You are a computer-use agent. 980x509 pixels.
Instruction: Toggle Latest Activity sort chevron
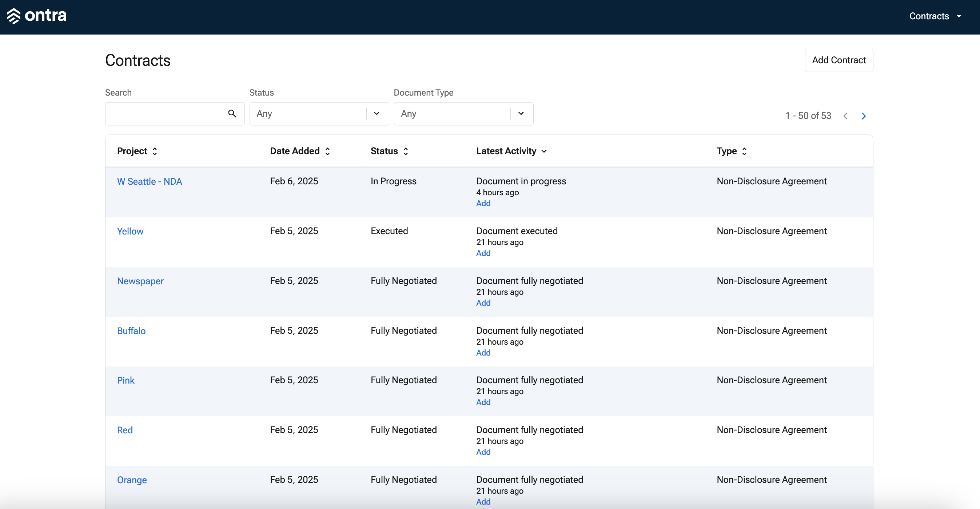[x=544, y=151]
